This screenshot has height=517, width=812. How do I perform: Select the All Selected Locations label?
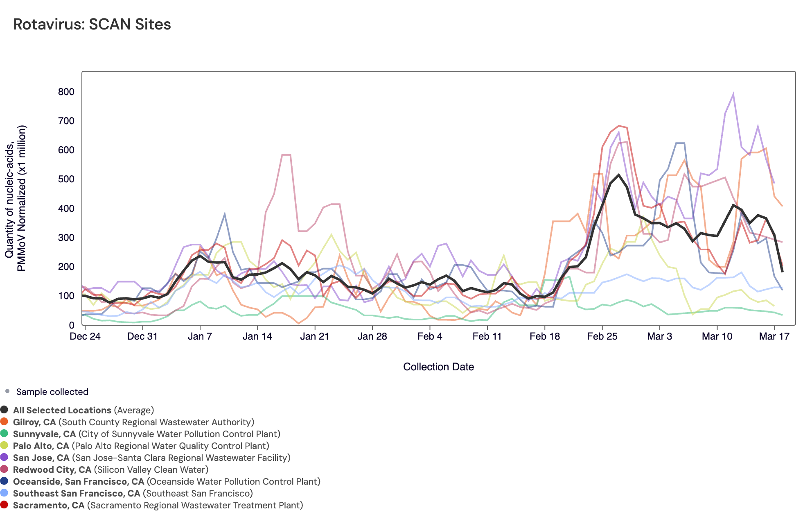[x=62, y=410]
